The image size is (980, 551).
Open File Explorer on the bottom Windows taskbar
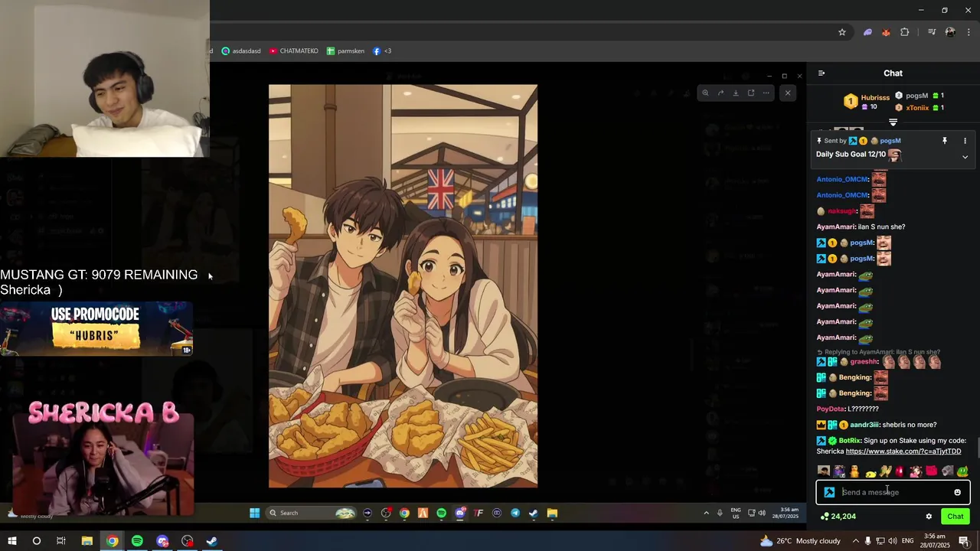coord(87,541)
